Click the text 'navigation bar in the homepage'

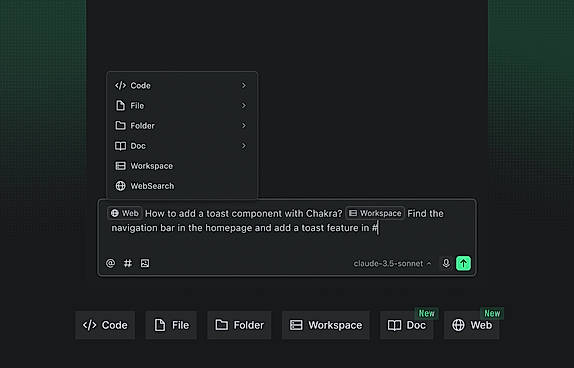182,228
